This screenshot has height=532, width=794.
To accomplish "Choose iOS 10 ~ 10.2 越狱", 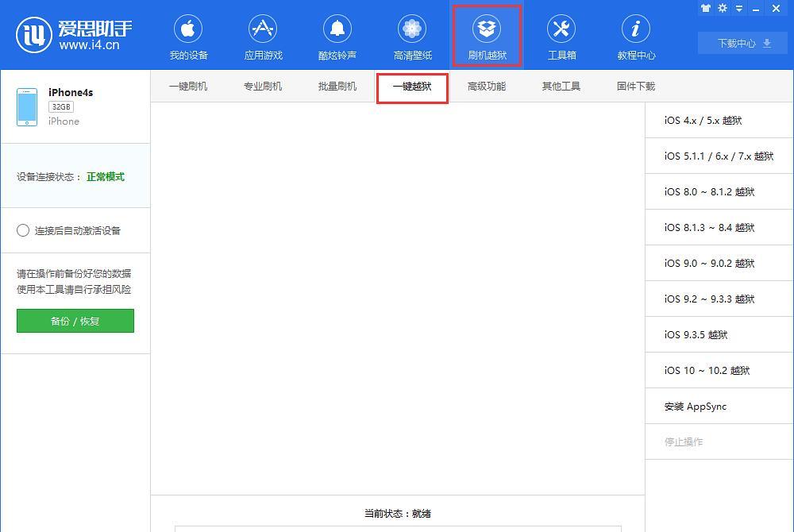I will [x=719, y=371].
